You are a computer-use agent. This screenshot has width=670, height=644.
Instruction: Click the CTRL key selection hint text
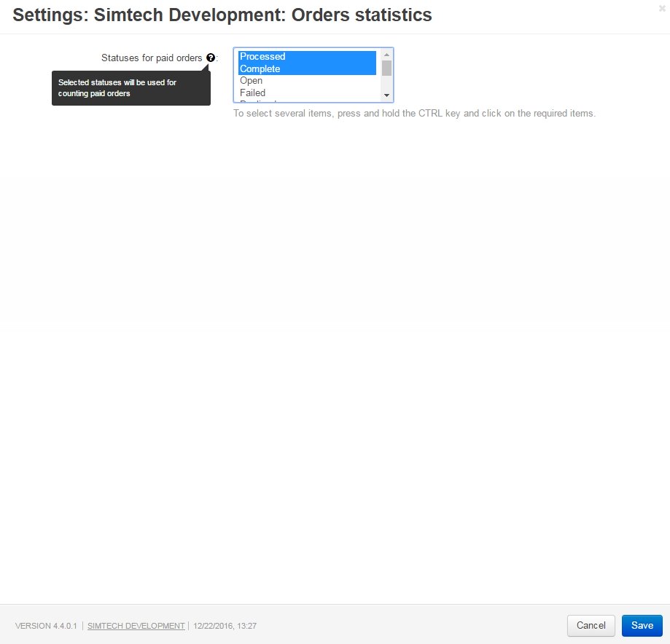click(x=414, y=114)
